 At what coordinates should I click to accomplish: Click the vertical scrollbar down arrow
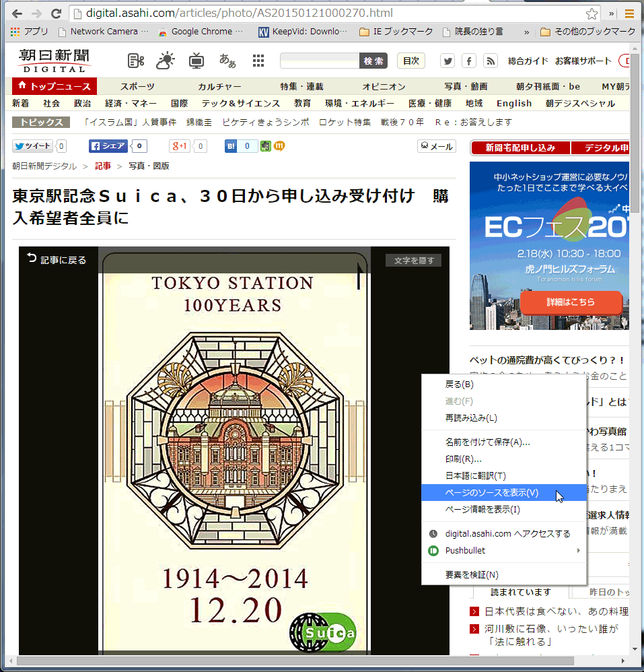point(635,649)
